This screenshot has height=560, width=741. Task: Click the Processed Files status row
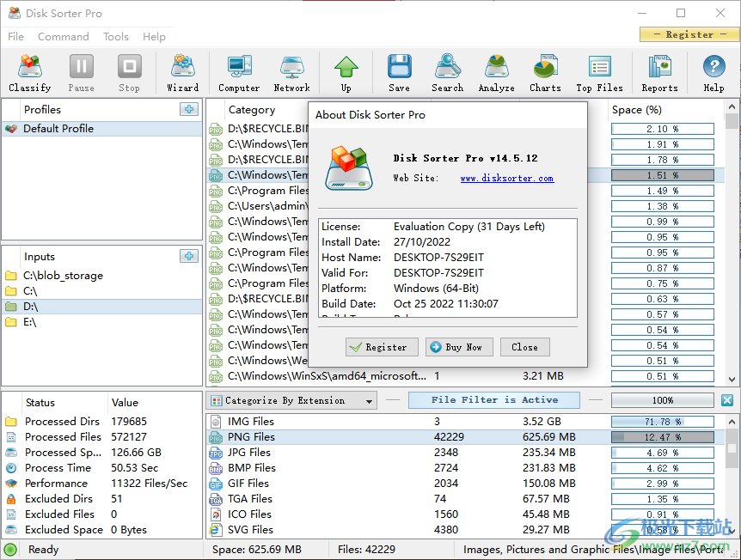(x=102, y=437)
